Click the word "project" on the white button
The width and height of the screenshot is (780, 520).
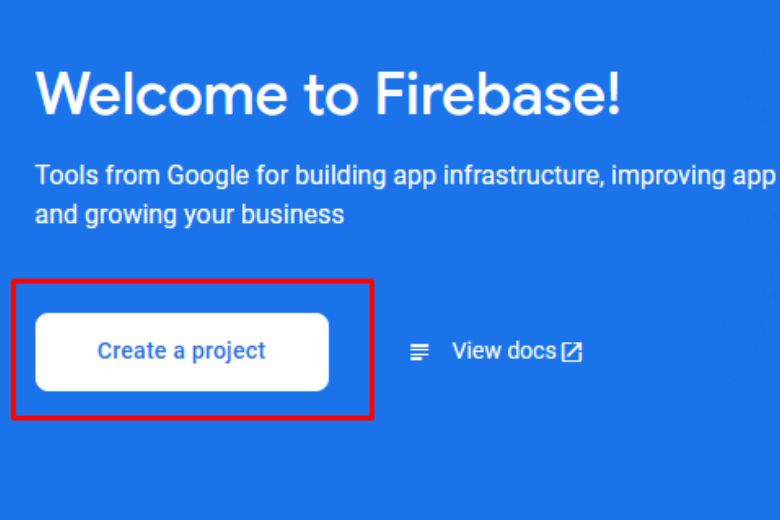(229, 351)
